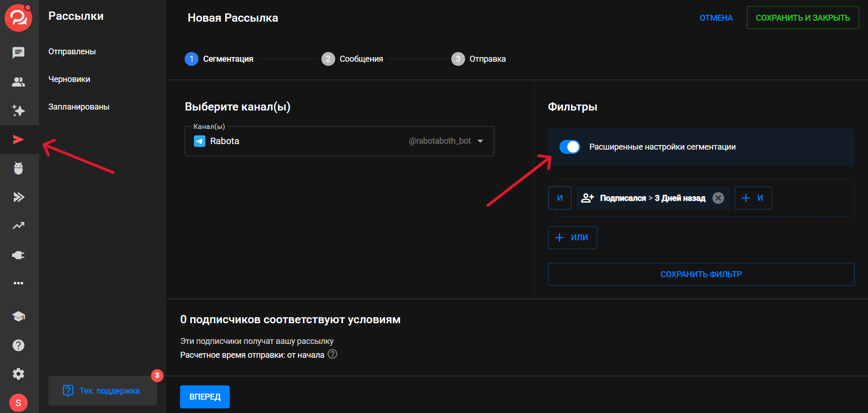Open the integrations plug icon

(18, 255)
